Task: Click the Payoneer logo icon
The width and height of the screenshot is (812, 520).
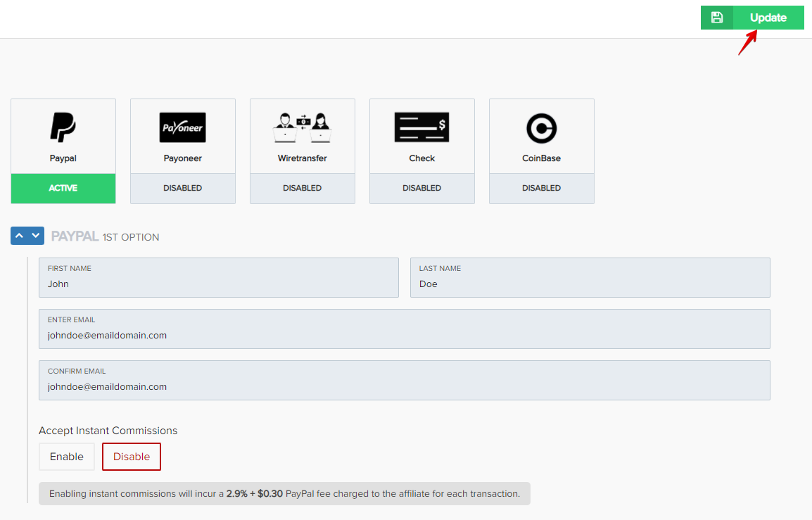Action: [x=182, y=128]
